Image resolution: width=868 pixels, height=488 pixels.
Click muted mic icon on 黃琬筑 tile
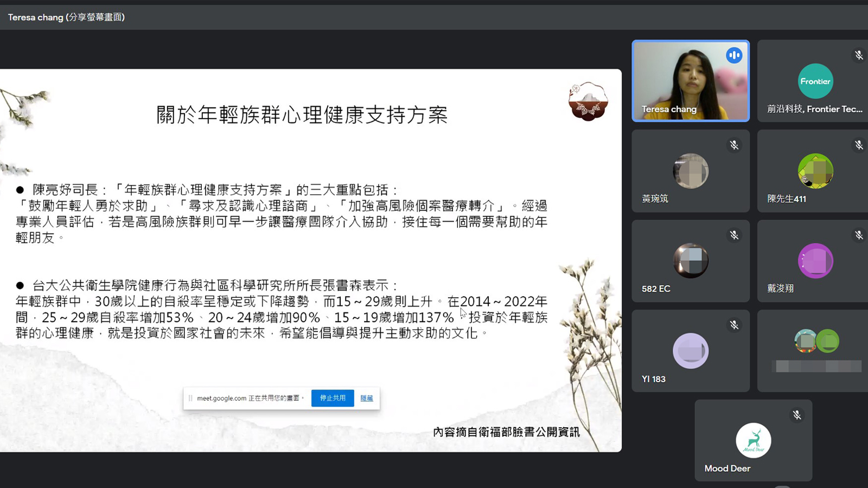click(734, 145)
